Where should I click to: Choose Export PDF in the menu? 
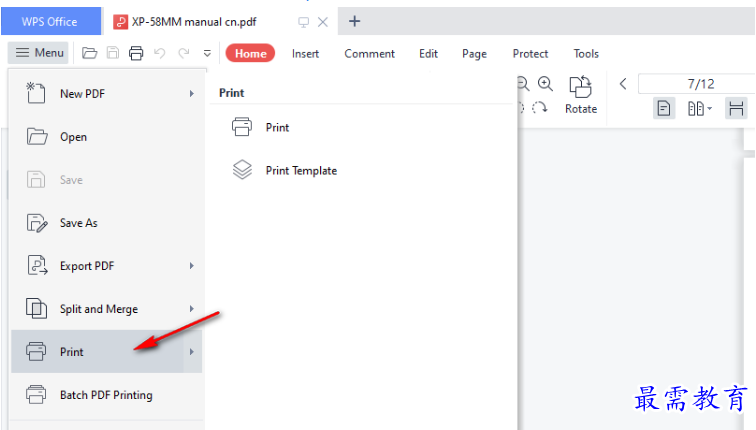click(x=107, y=266)
